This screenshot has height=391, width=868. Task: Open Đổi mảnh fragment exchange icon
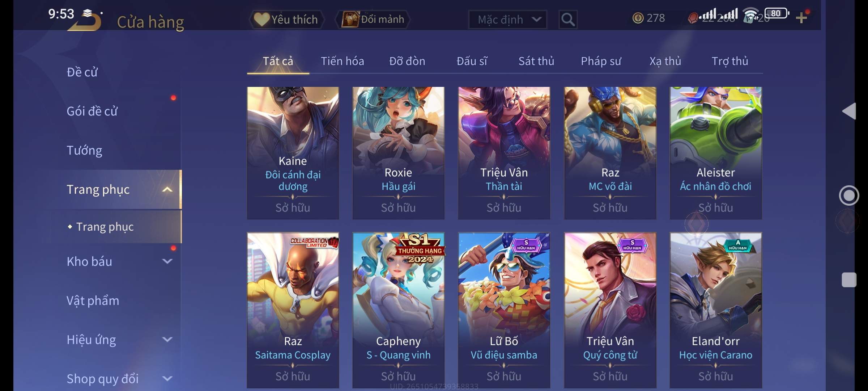point(350,19)
